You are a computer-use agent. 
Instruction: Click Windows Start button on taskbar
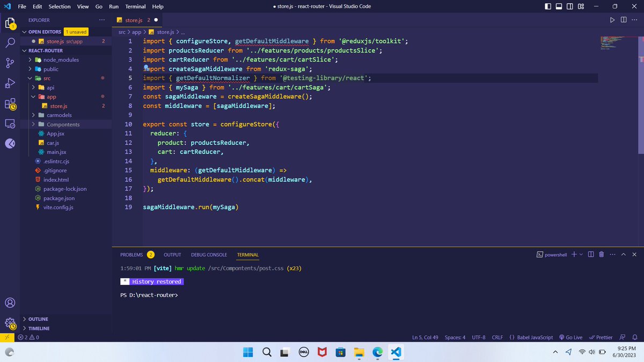(248, 352)
